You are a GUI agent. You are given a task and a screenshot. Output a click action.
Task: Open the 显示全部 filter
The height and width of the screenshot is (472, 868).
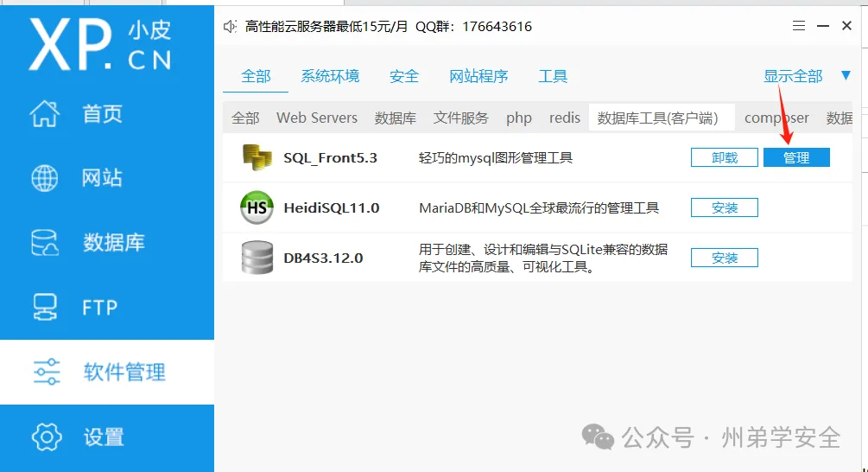click(x=793, y=76)
